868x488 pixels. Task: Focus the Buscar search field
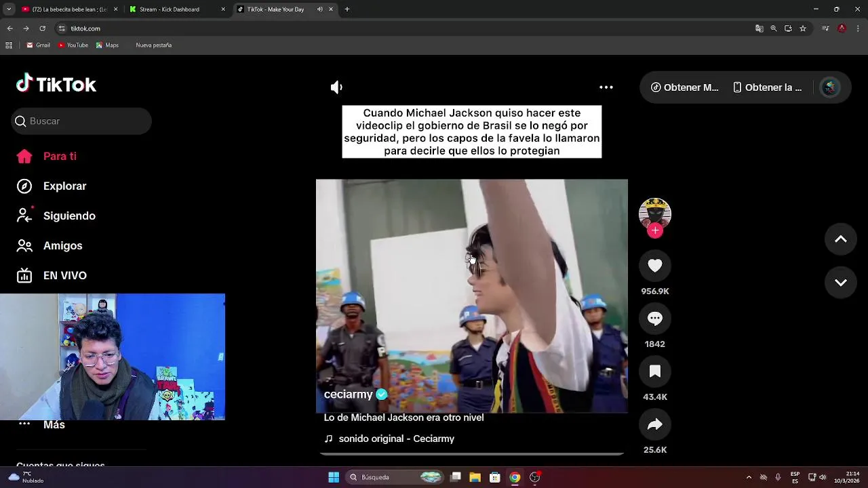[x=81, y=121]
